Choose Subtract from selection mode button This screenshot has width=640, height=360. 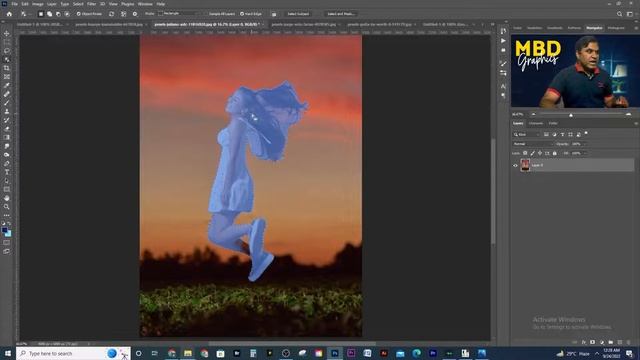[58, 14]
